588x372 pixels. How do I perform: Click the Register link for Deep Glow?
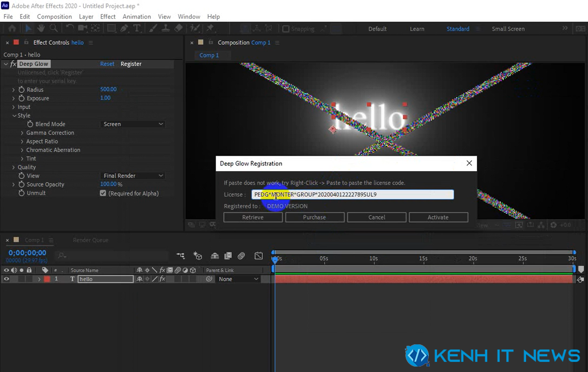[131, 64]
